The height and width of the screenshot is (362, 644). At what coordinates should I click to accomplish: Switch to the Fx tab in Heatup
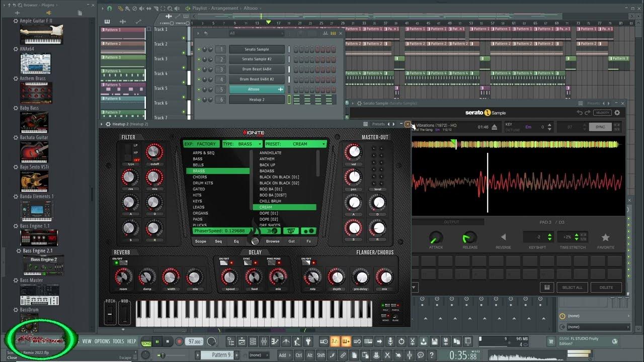pyautogui.click(x=308, y=241)
